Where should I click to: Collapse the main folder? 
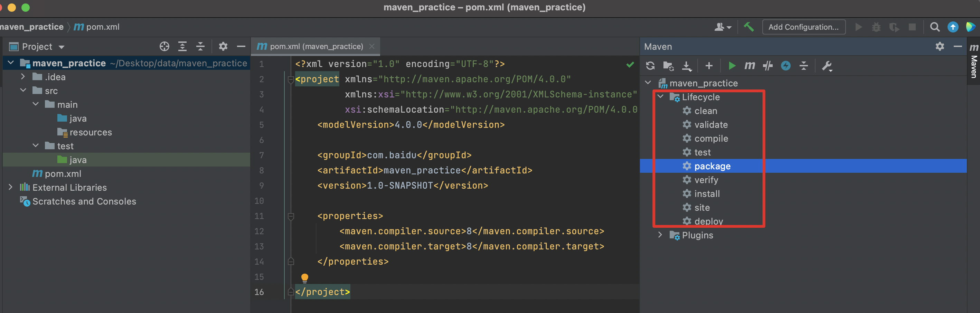[x=35, y=104]
